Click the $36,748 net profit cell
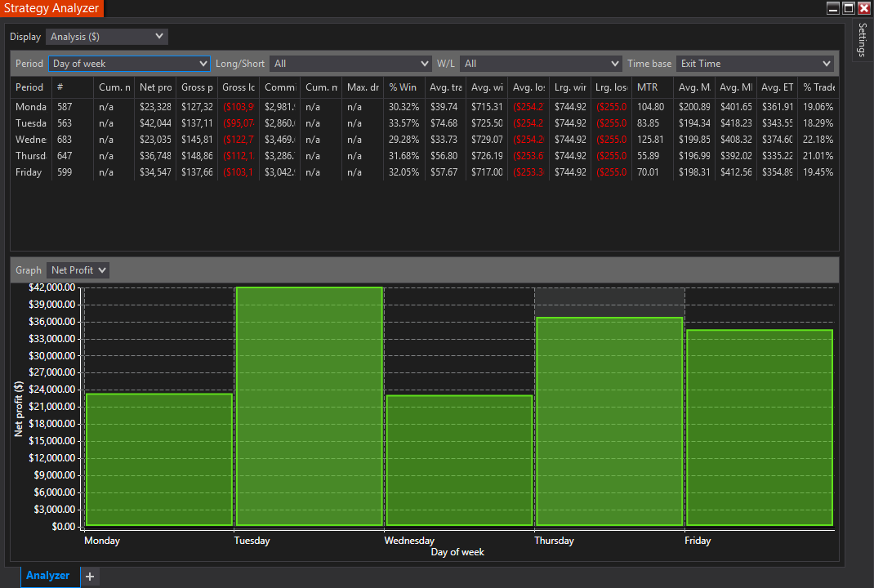 click(x=155, y=156)
